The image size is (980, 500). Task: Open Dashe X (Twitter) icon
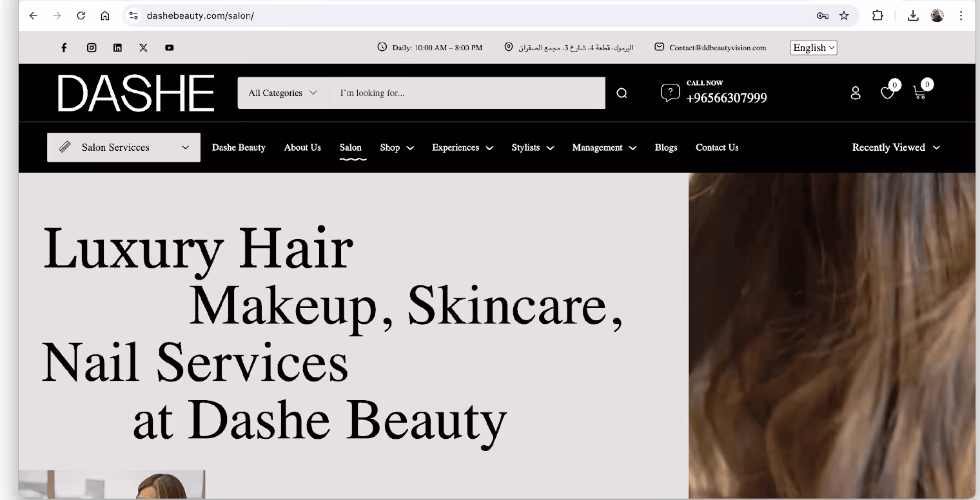(x=143, y=48)
